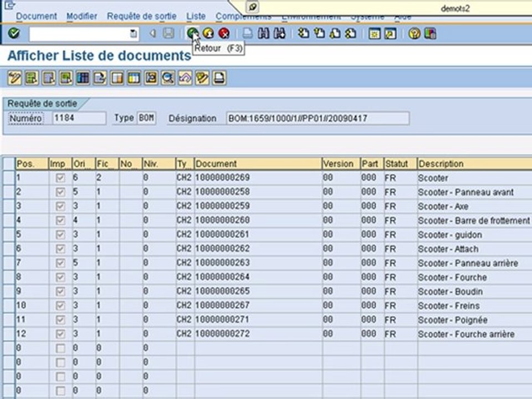Toggle Imp checkbox for the Scooter - Attach row
532x399 pixels.
click(x=60, y=249)
